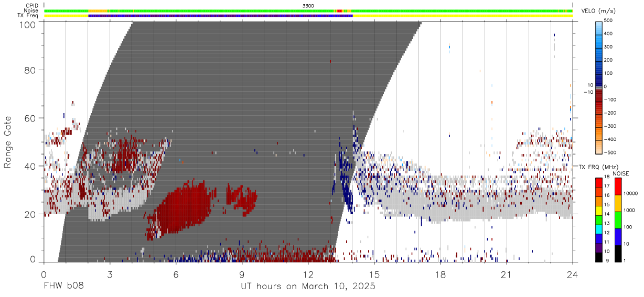
Task: Click the 24 tick label on UT hours axis
Action: click(573, 274)
